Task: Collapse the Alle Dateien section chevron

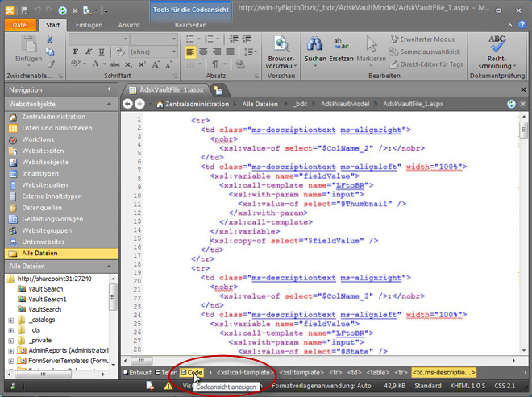Action: (109, 266)
